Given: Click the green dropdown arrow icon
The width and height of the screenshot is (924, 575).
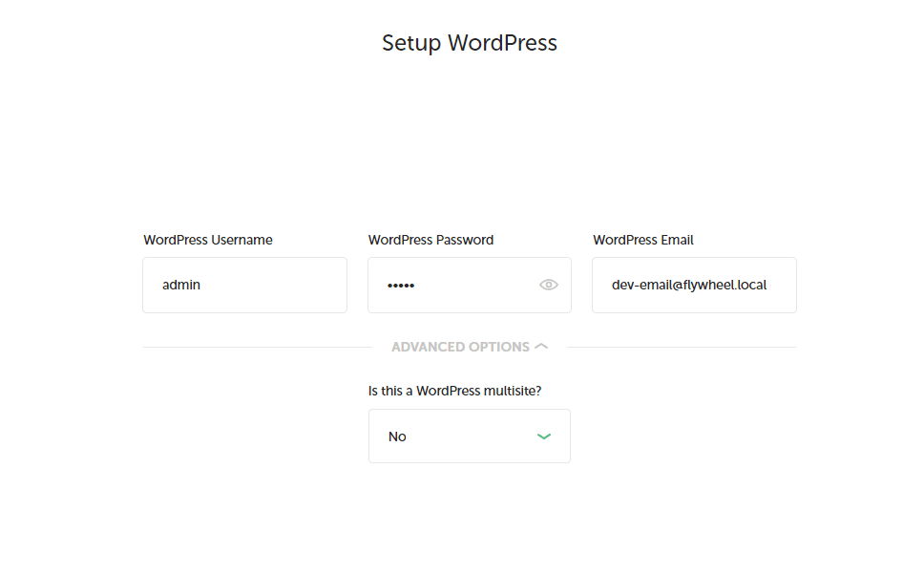Looking at the screenshot, I should (544, 437).
